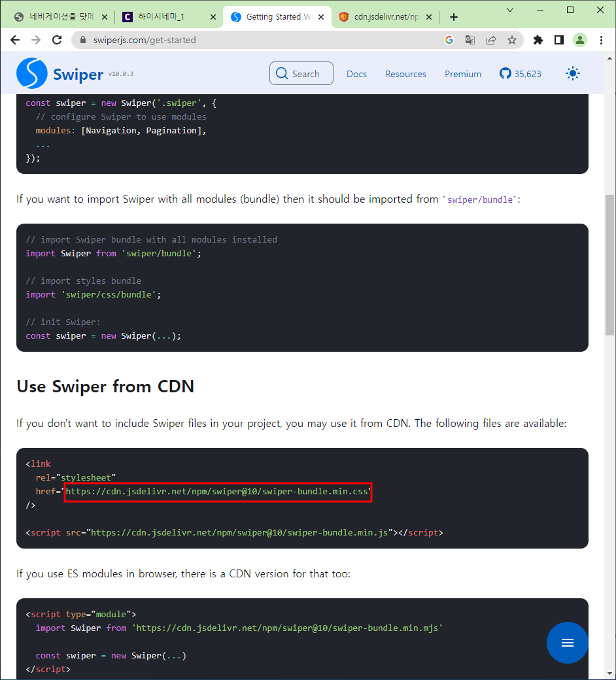
Task: Reload the swiperjs page
Action: tap(57, 40)
